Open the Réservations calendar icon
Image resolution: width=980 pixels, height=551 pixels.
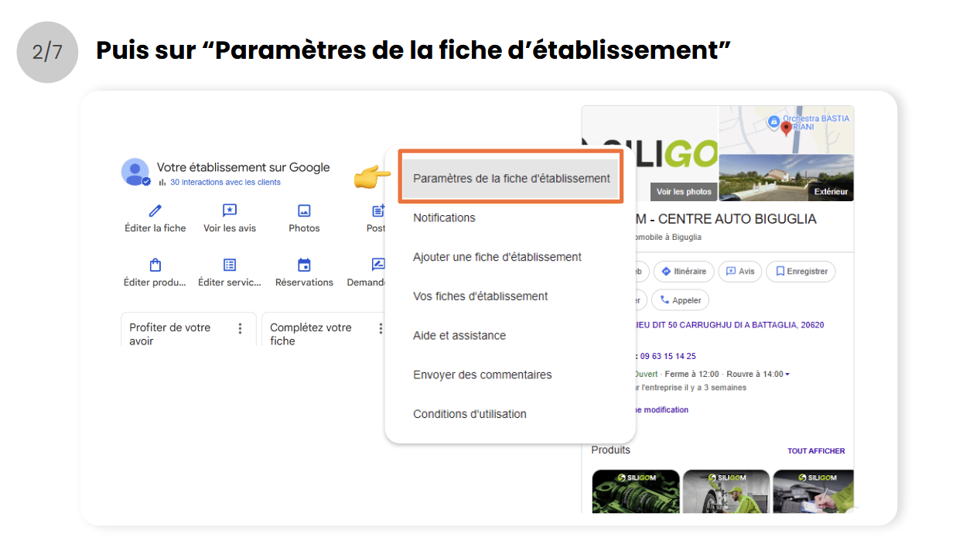click(304, 265)
